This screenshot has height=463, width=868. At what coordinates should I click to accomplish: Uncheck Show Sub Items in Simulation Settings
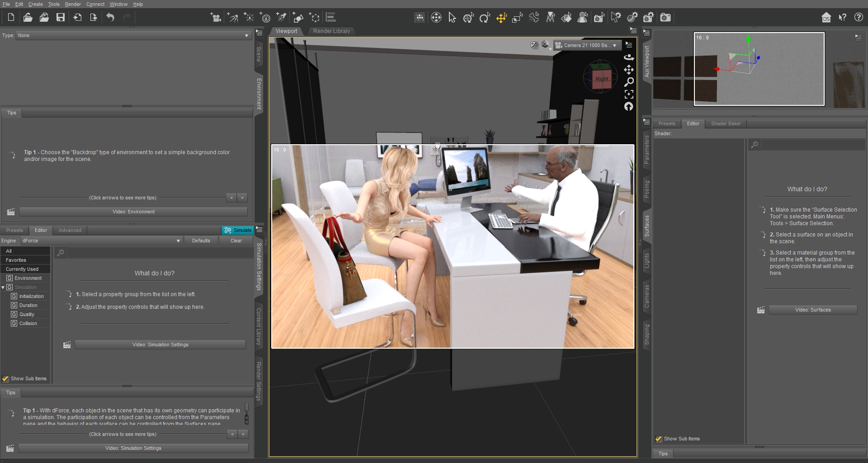click(6, 379)
